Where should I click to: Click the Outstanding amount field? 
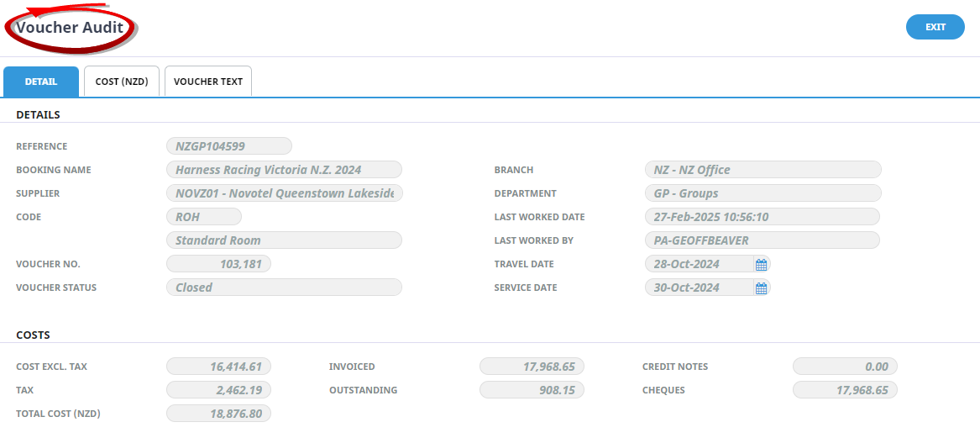pos(532,390)
